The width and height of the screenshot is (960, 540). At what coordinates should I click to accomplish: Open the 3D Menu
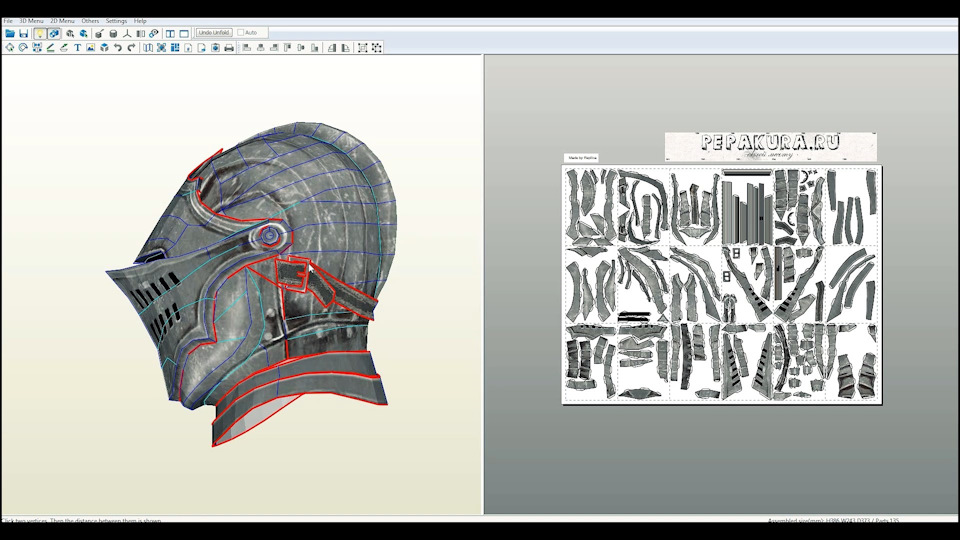coord(31,21)
